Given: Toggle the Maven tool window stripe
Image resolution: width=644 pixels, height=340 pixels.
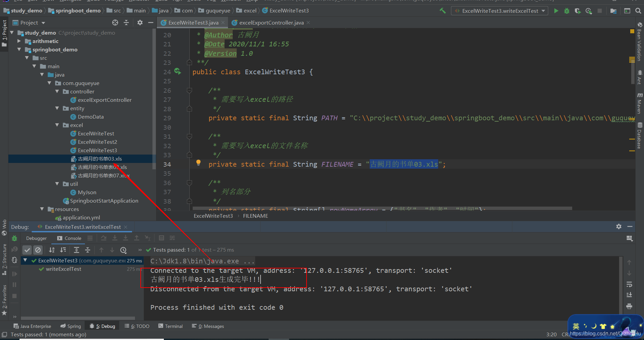Looking at the screenshot, I should pos(639,103).
